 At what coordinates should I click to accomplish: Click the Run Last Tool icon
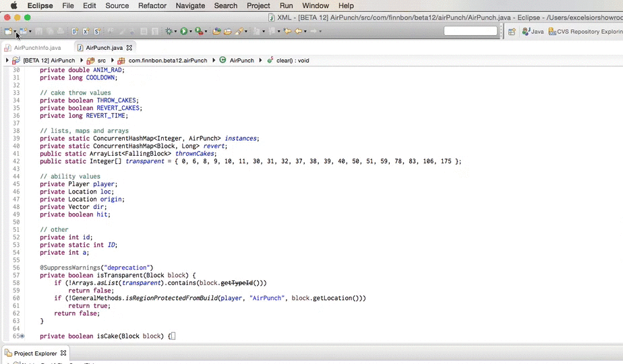199,31
